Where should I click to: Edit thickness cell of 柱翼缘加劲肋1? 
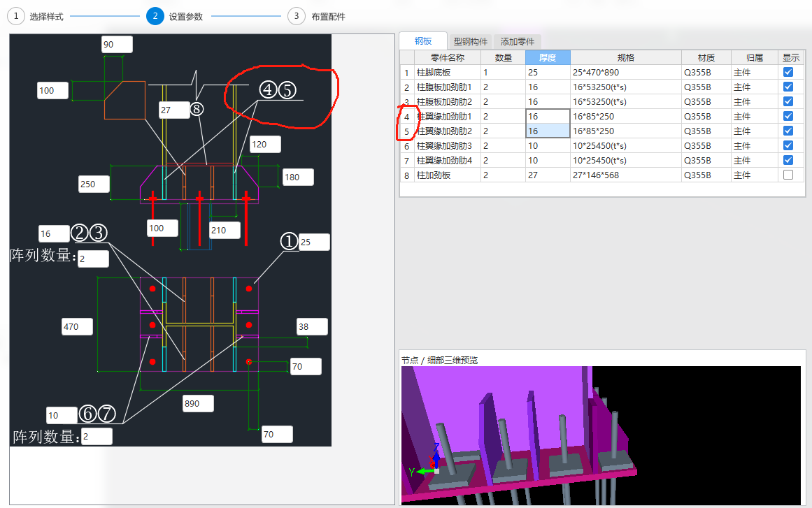548,117
